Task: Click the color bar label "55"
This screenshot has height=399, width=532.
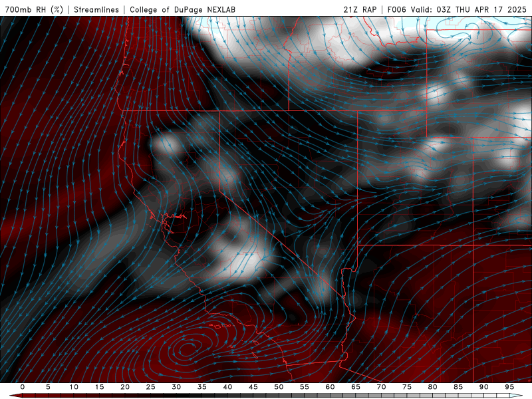Action: [304, 387]
